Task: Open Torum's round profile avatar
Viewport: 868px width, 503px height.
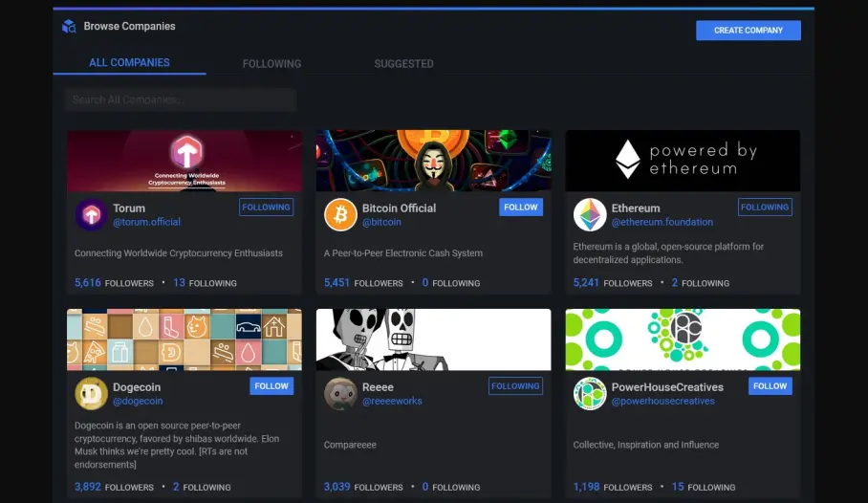Action: pos(92,215)
